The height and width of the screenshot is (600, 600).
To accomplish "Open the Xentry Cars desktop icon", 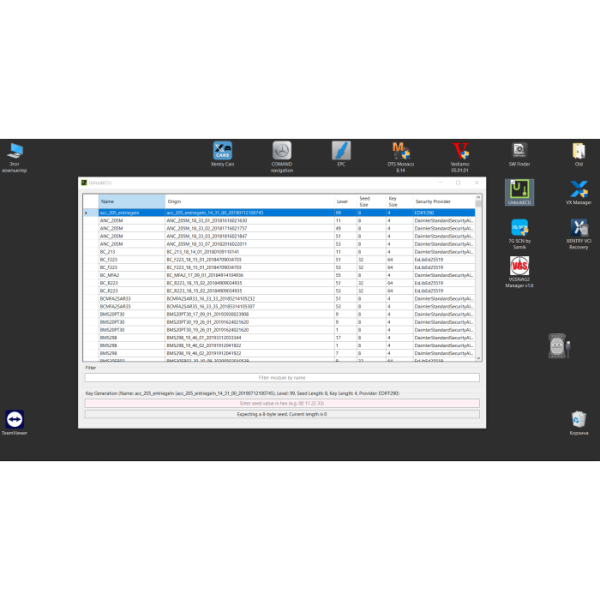I will pyautogui.click(x=222, y=151).
